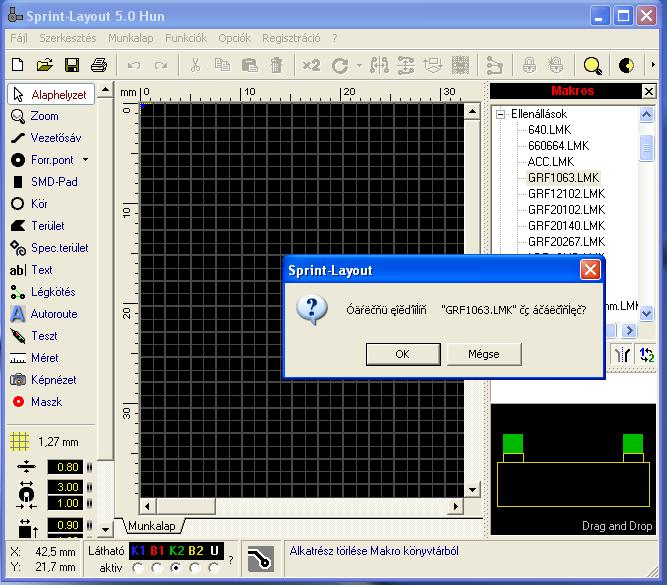Switch to the Munkalap sheet tab

pyautogui.click(x=152, y=526)
